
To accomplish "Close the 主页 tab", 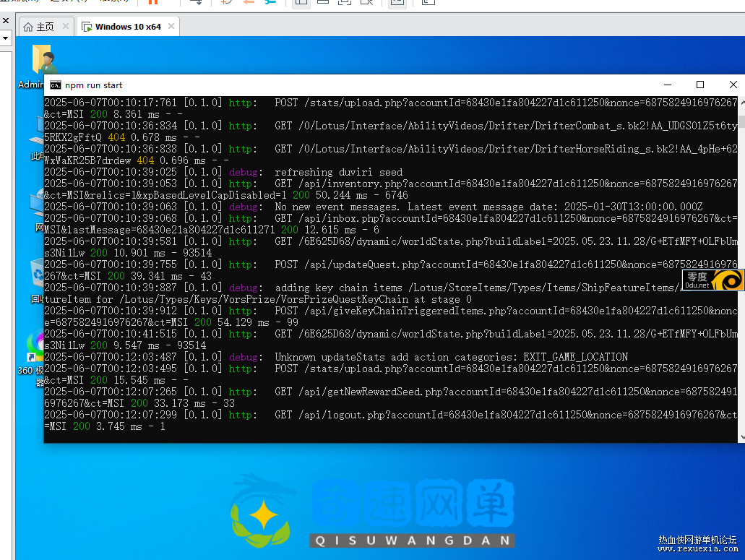I will (65, 27).
